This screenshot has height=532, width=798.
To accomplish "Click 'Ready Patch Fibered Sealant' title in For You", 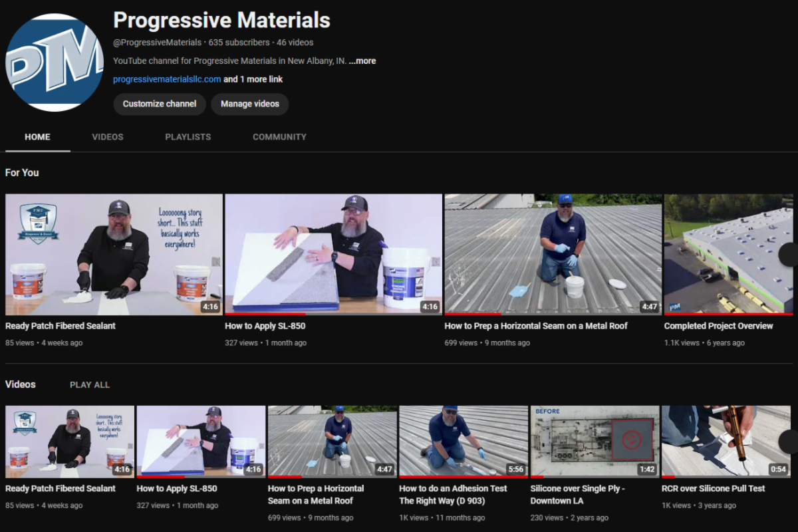I will [x=61, y=326].
